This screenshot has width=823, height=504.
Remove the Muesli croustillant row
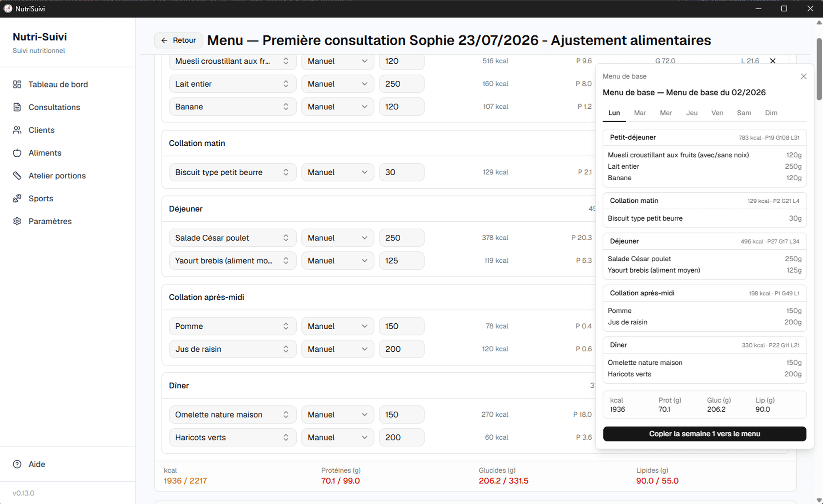tap(772, 61)
